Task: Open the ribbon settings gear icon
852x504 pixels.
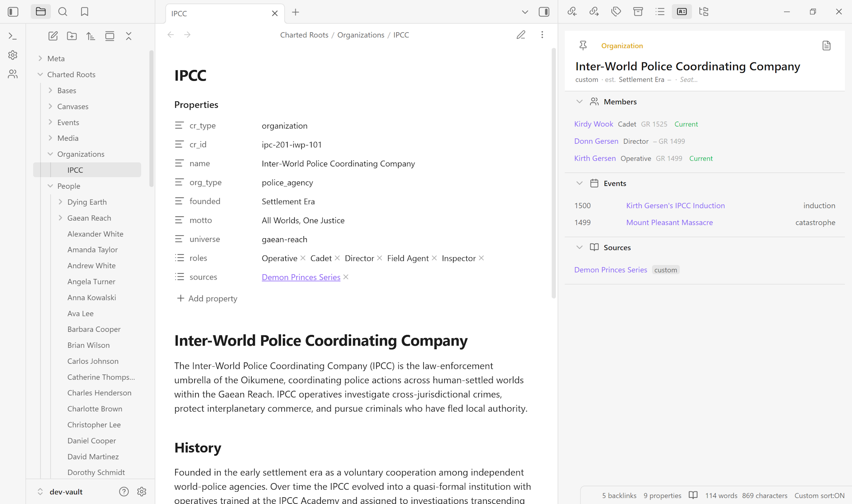Action: tap(13, 55)
